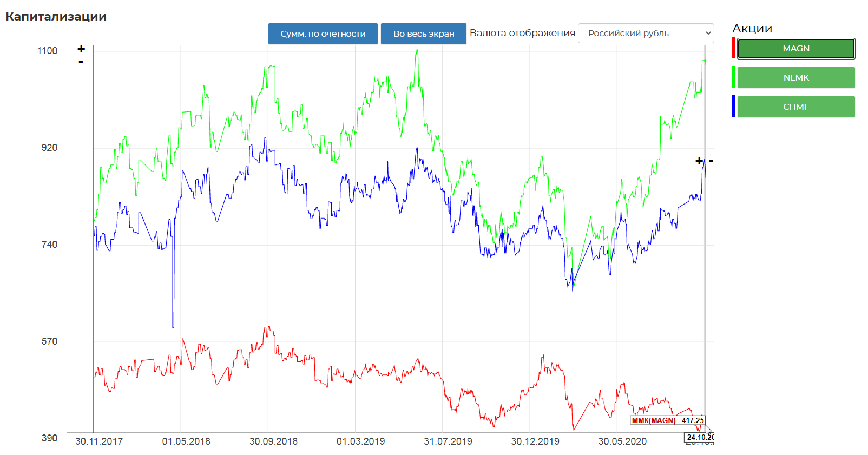
Task: Zoom in with the plus icon near the Y axis
Action: coord(81,49)
